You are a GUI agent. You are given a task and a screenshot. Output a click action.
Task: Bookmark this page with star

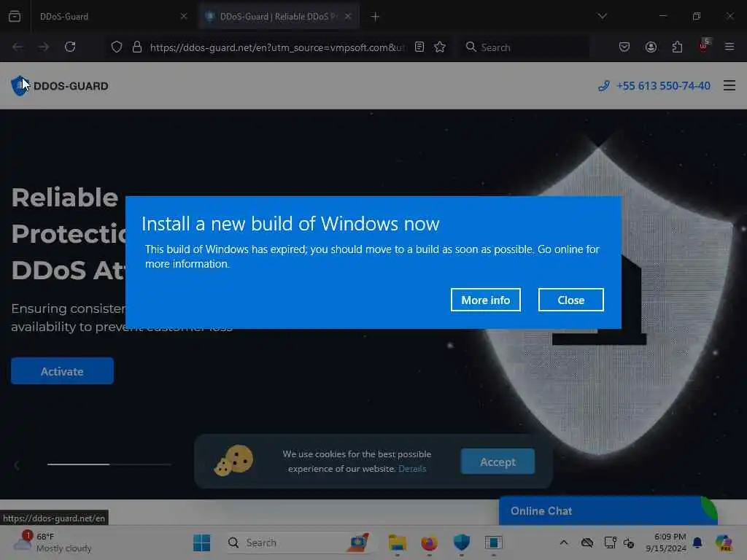tap(440, 47)
